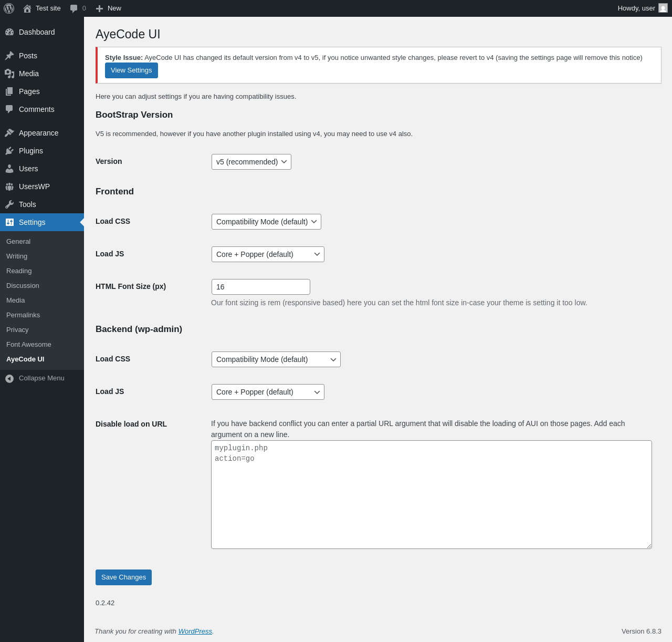Click the Save Changes button
The width and height of the screenshot is (672, 642).
pos(123,577)
